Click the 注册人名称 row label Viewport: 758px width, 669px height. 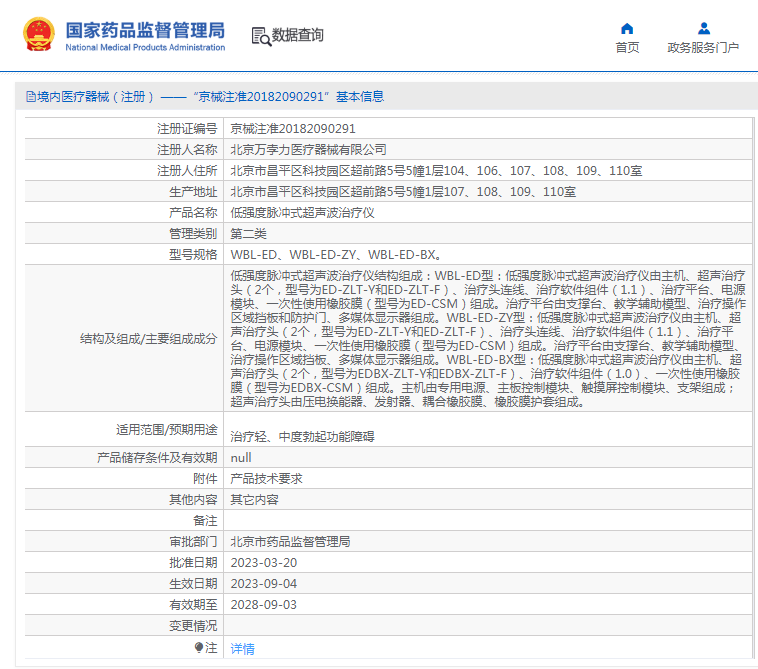187,150
